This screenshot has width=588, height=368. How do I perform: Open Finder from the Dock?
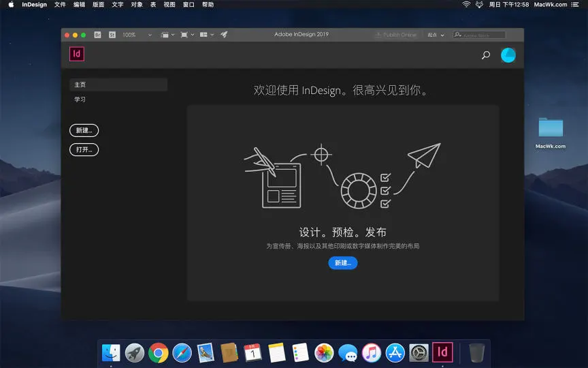pos(111,353)
